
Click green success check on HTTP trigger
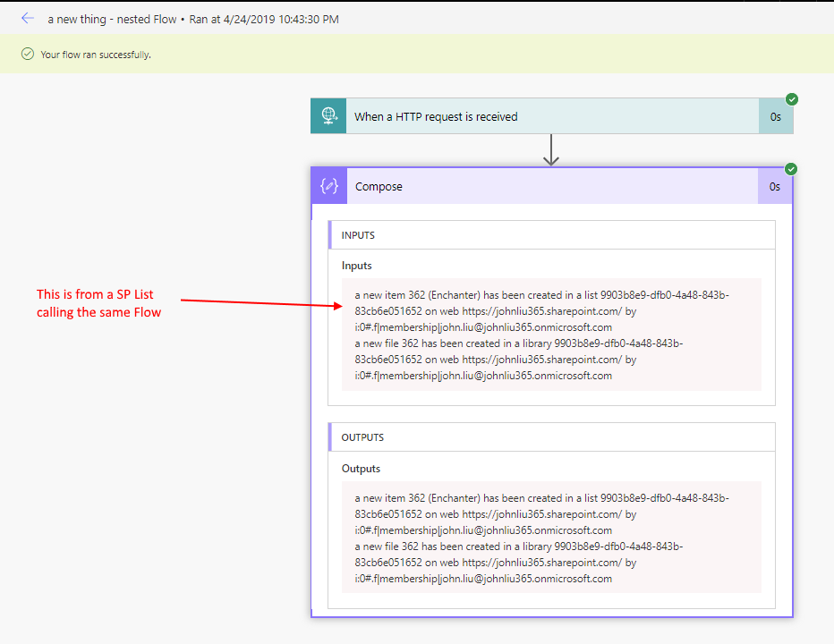pos(792,99)
